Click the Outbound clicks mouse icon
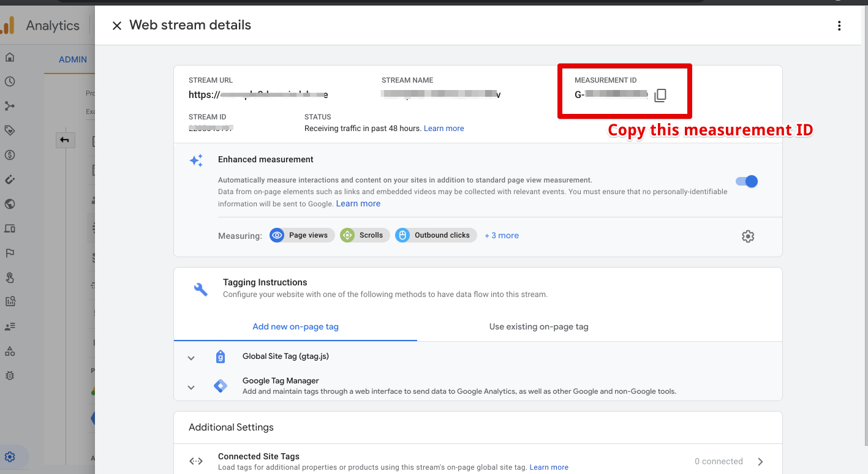This screenshot has height=474, width=868. [x=402, y=235]
